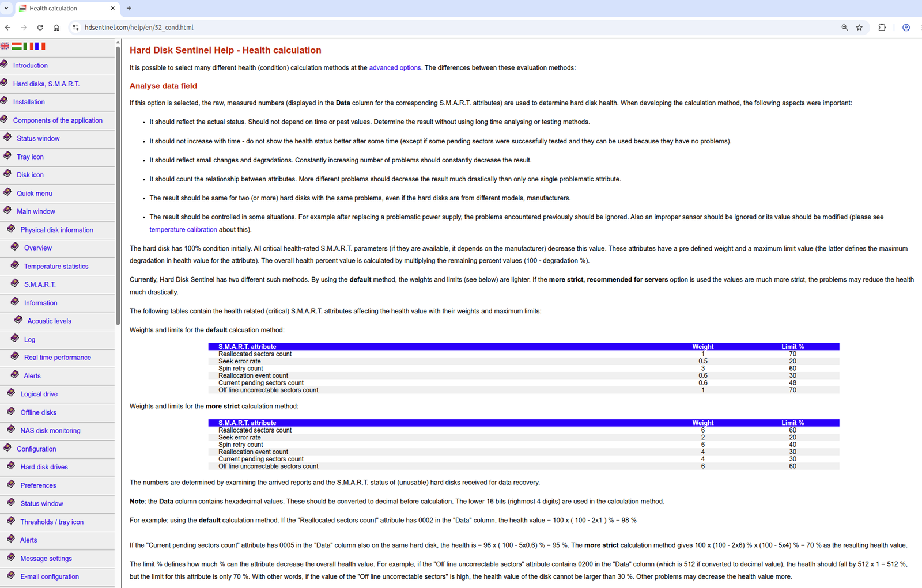Navigate to the Logical drive topic
The image size is (922, 588).
point(39,394)
